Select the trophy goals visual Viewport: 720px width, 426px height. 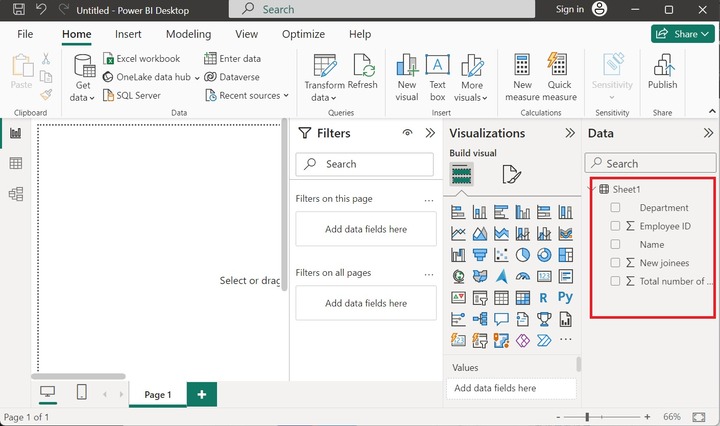click(544, 319)
